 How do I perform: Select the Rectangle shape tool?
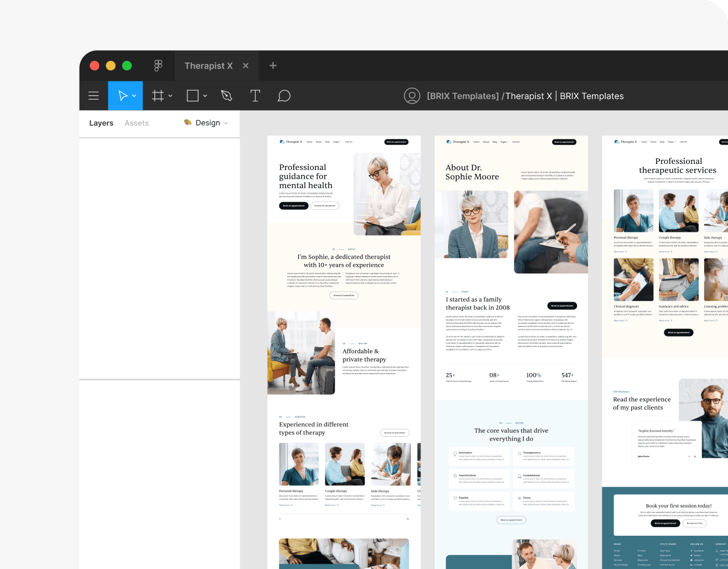[x=193, y=95]
